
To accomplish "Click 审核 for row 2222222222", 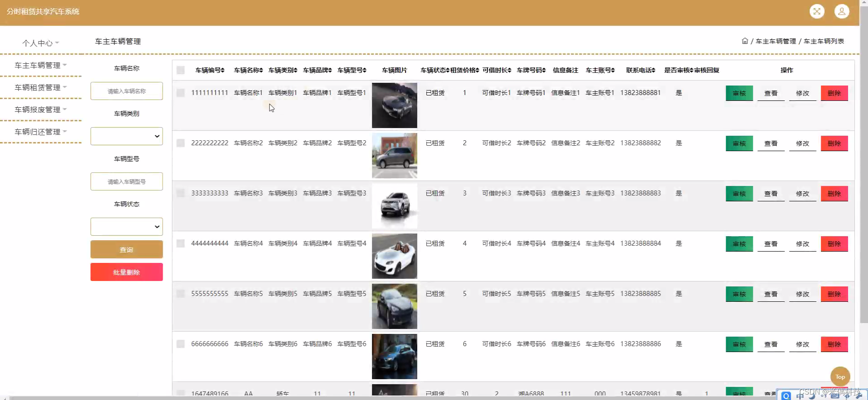I will click(x=739, y=143).
